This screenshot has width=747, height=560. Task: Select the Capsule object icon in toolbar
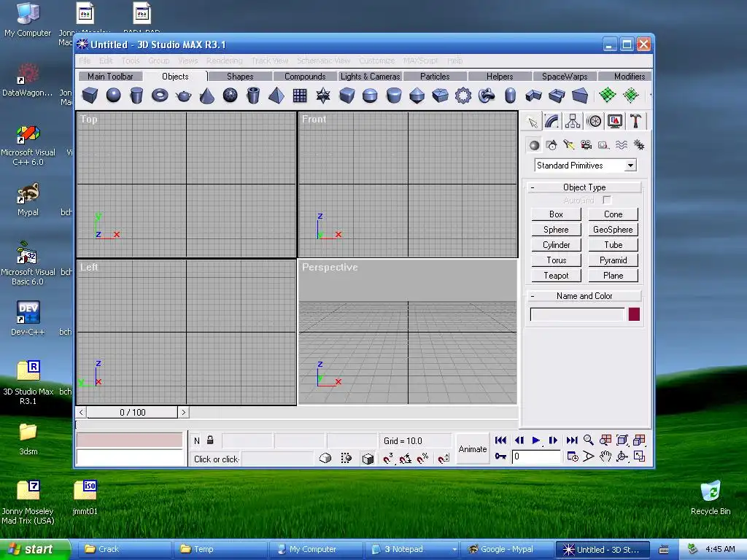[510, 96]
